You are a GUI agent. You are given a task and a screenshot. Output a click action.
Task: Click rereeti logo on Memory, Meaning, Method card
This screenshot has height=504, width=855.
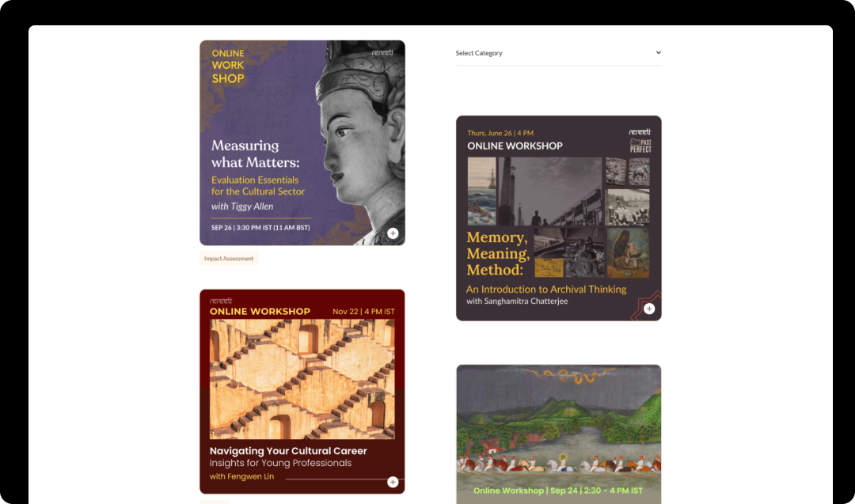(640, 132)
